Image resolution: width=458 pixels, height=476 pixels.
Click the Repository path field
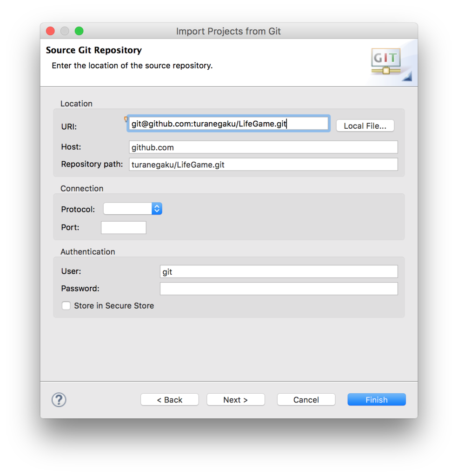click(x=263, y=164)
